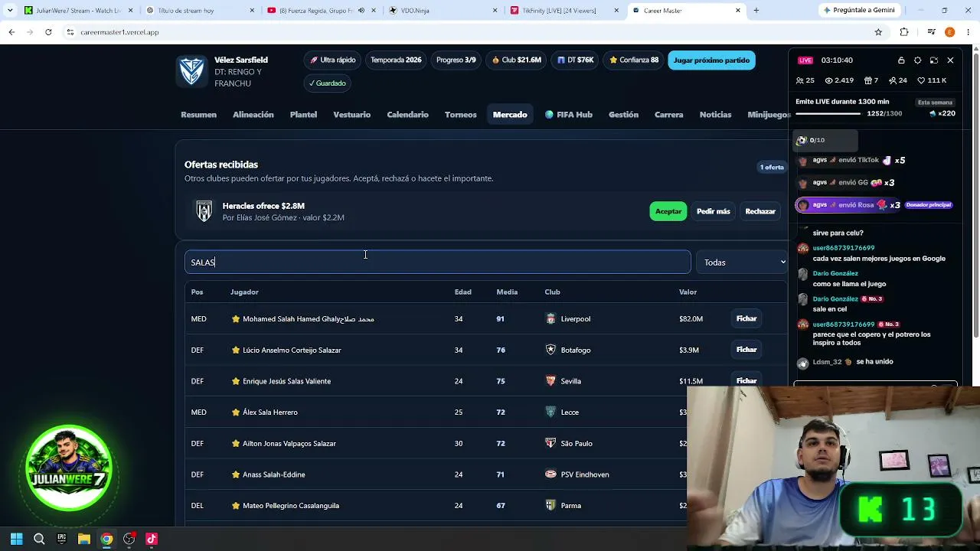Open the Chrome profile avatar
The width and height of the screenshot is (980, 551).
click(949, 32)
